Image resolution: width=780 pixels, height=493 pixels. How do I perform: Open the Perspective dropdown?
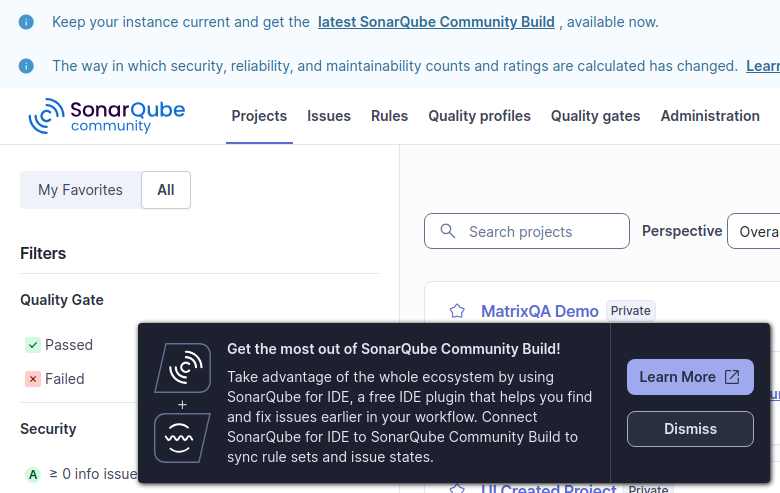pyautogui.click(x=754, y=231)
